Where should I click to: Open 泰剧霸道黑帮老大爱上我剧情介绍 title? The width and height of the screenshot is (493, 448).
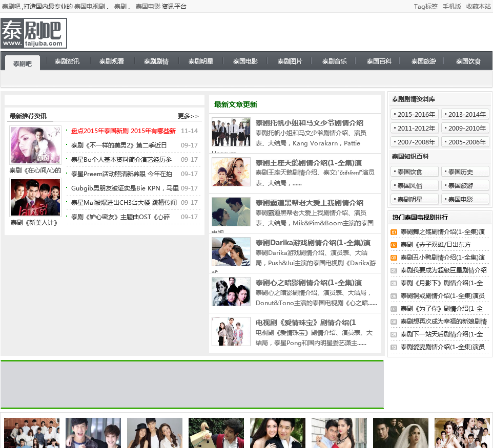click(310, 203)
